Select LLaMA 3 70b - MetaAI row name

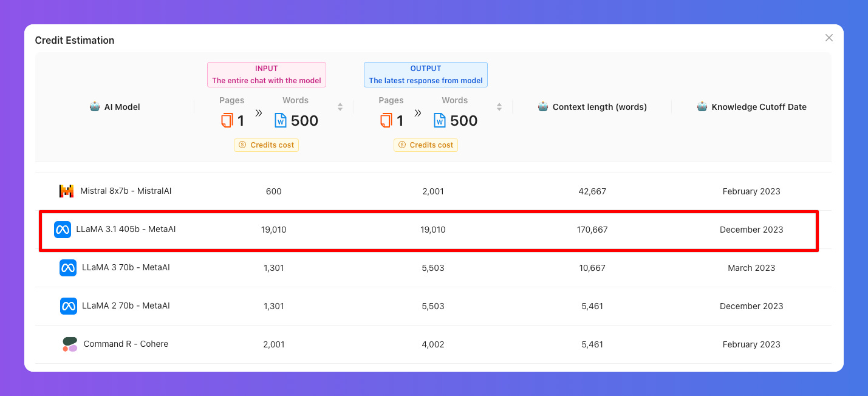pyautogui.click(x=126, y=267)
